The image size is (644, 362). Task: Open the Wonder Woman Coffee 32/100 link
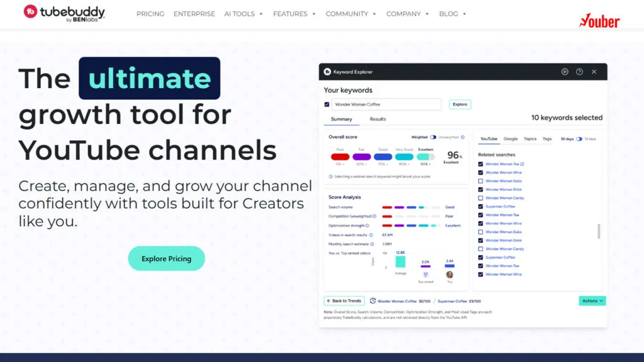pyautogui.click(x=404, y=301)
